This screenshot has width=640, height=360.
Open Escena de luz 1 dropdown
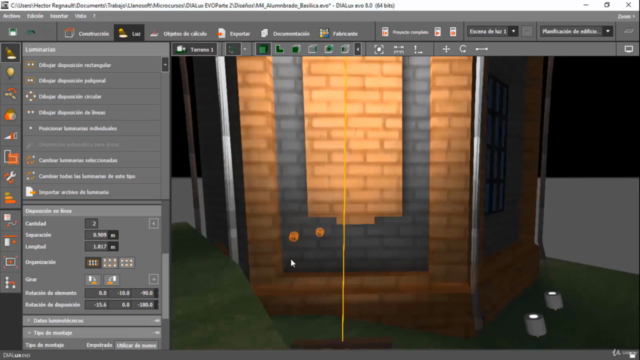(492, 31)
